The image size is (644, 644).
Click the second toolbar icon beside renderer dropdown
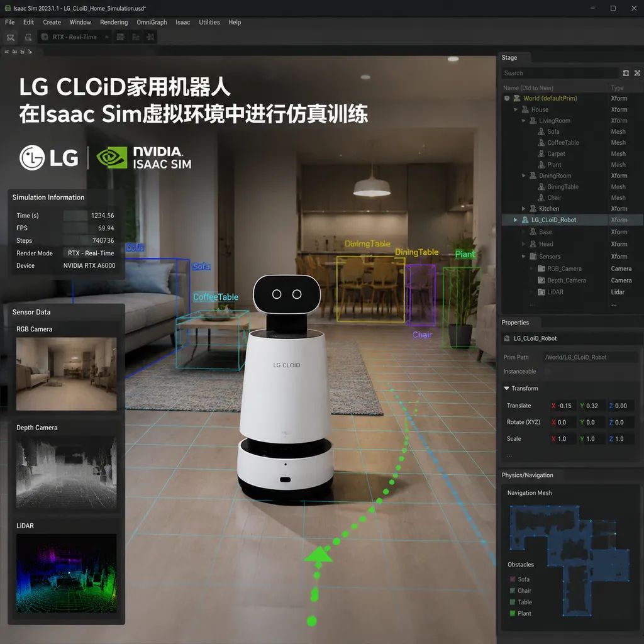(x=28, y=37)
